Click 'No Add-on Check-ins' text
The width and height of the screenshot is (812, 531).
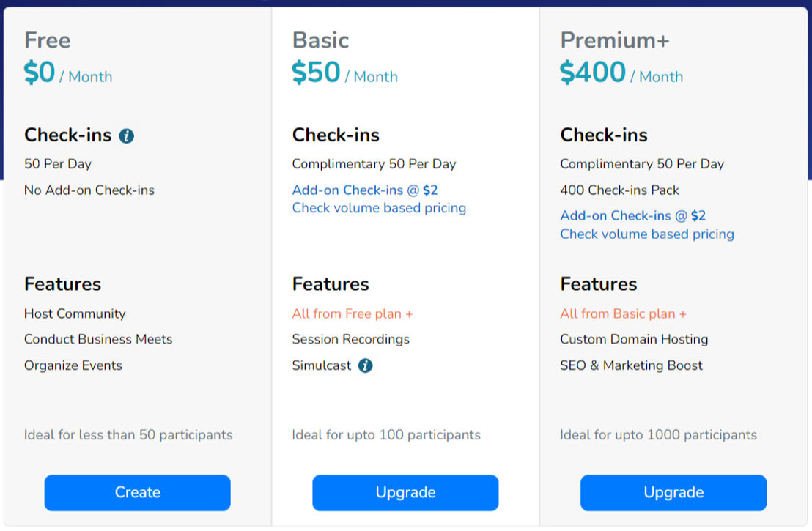(x=89, y=190)
